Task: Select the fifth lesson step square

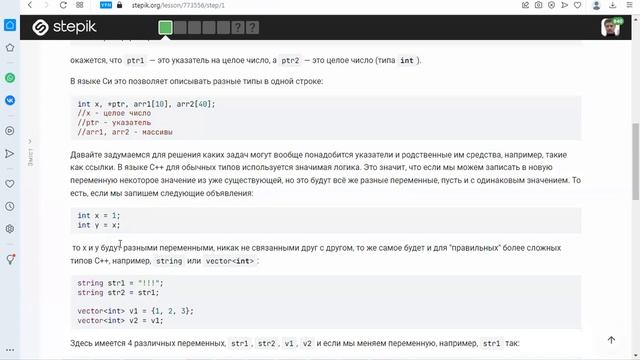Action: pyautogui.click(x=223, y=28)
